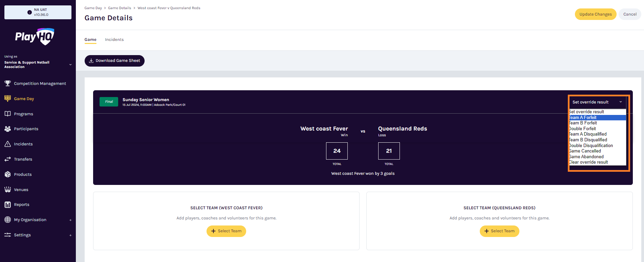The width and height of the screenshot is (644, 262).
Task: Click West coast Fever score box 24
Action: click(337, 151)
